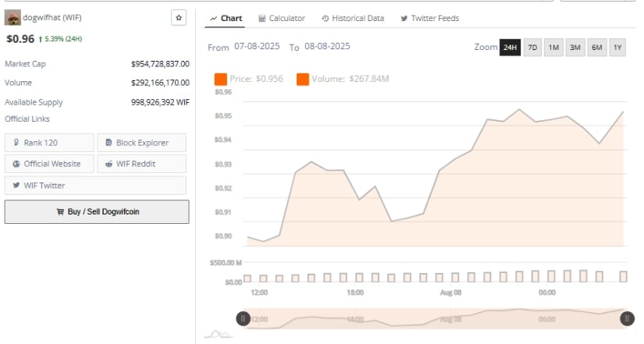
Task: Open the Block Explorer link
Action: point(142,143)
